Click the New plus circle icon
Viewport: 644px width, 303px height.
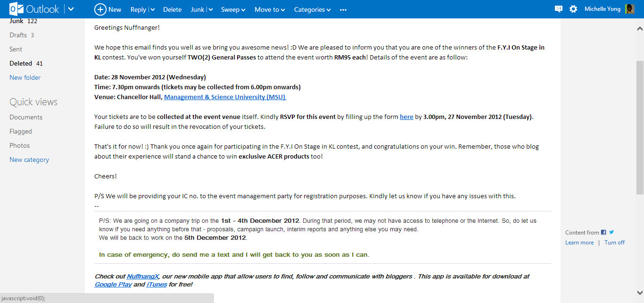click(100, 9)
